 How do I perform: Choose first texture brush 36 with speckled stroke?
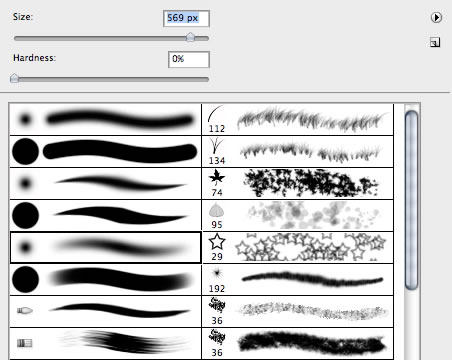click(298, 312)
